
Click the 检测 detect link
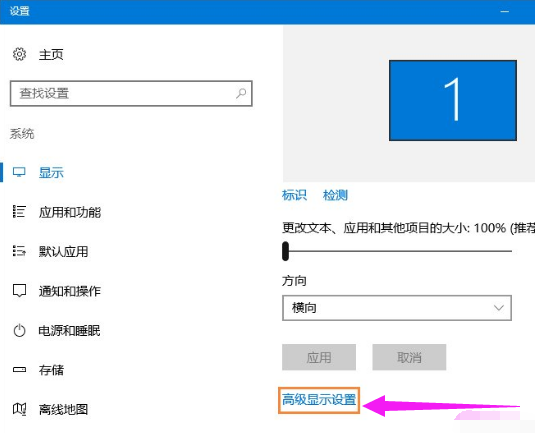click(335, 195)
